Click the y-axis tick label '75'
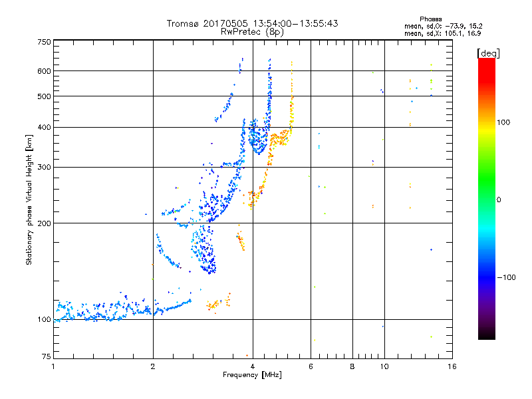The image size is (532, 399). click(x=47, y=356)
